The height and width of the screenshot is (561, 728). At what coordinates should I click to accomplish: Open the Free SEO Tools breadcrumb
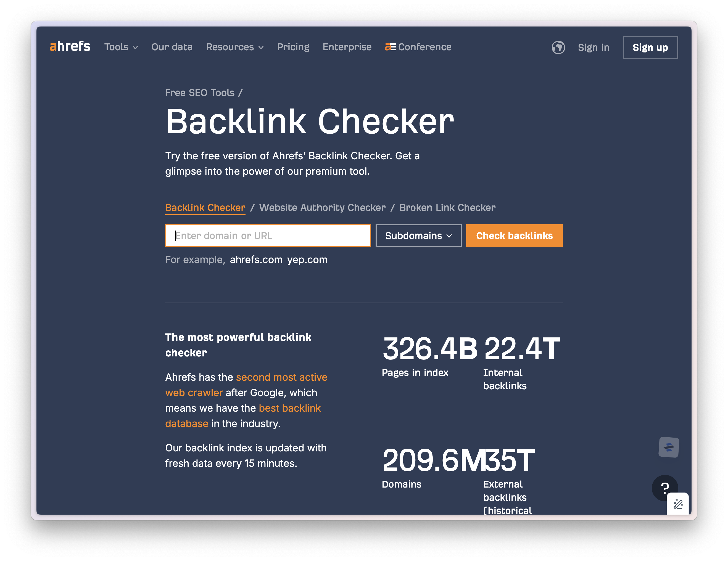coord(200,92)
